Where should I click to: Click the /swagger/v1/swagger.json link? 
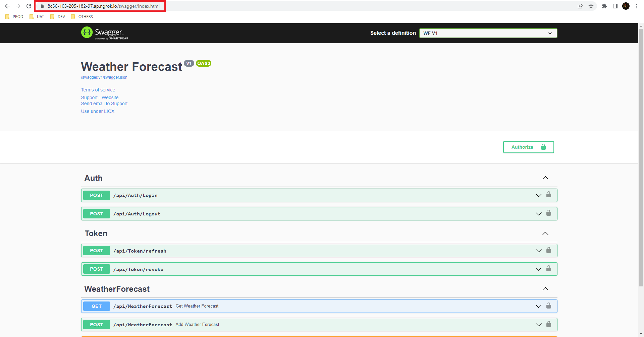point(104,77)
